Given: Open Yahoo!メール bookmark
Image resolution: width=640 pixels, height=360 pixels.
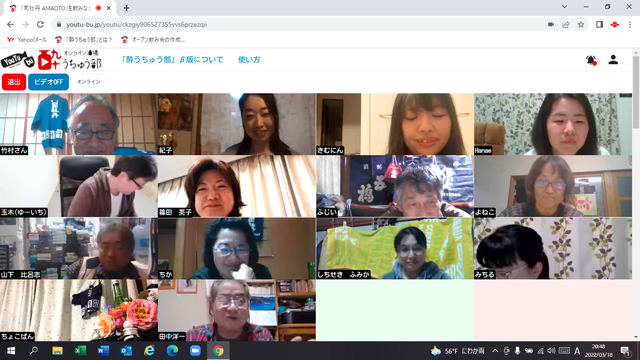Looking at the screenshot, I should pyautogui.click(x=27, y=40).
